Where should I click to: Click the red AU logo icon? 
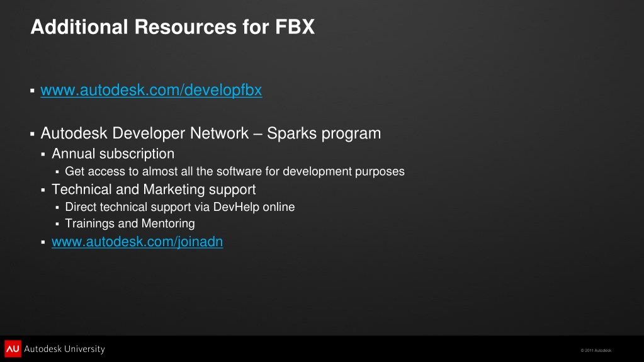[x=13, y=348]
